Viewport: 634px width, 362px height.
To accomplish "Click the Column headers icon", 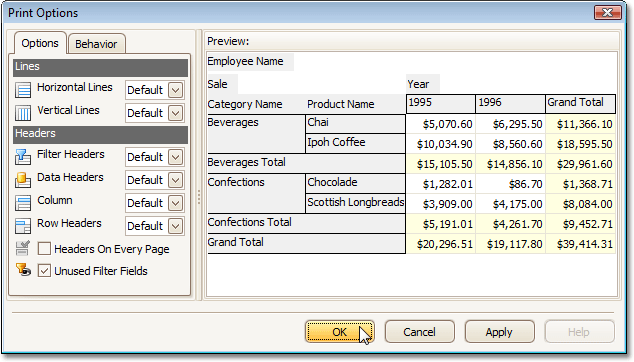I will pos(23,203).
